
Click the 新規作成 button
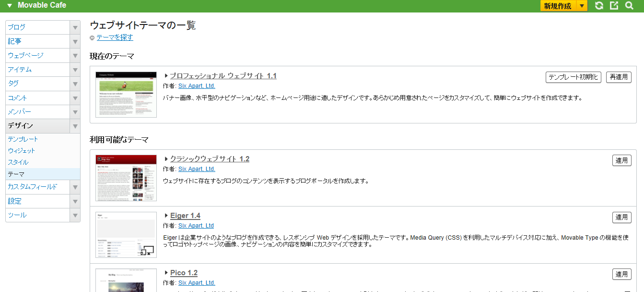pyautogui.click(x=558, y=6)
